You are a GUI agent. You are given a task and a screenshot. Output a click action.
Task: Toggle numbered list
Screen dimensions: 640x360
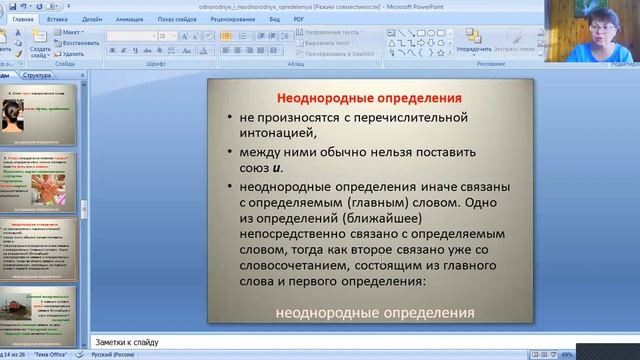(244, 36)
